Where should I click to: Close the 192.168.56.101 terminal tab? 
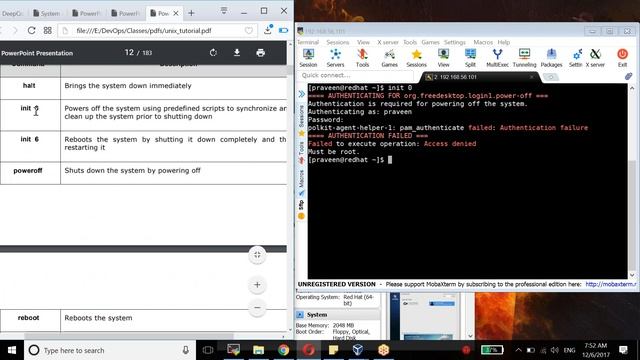[x=531, y=77]
